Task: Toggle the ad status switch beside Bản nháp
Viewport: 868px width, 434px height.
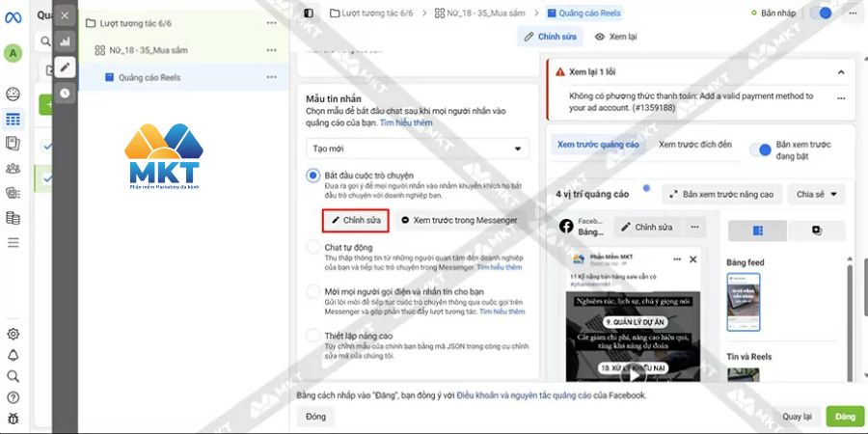Action: [x=823, y=13]
